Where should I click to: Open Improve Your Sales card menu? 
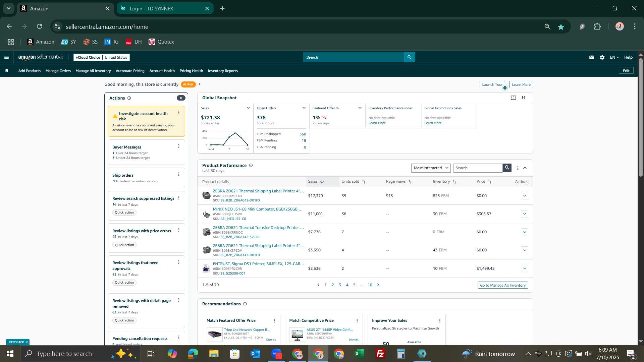coord(440,321)
